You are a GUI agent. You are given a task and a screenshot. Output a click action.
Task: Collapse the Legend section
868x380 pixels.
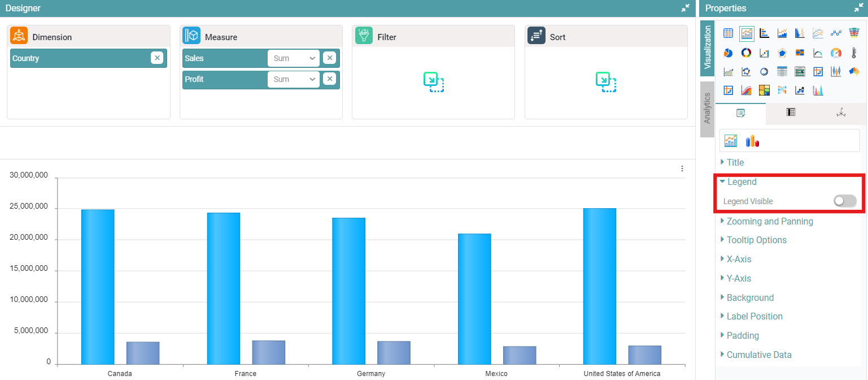click(x=741, y=182)
